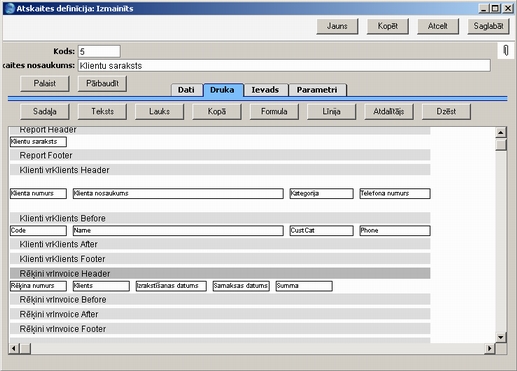Viewport: 517px width, 371px height.
Task: Focus the Kods input field
Action: (x=99, y=51)
